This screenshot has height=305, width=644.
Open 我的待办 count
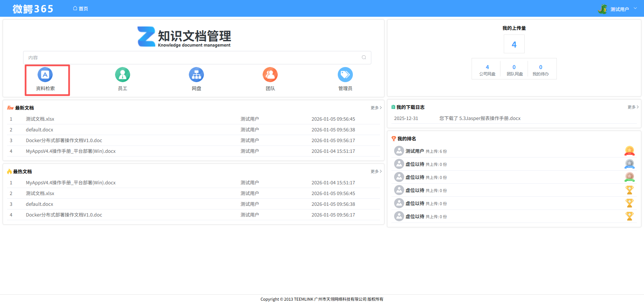pos(541,70)
